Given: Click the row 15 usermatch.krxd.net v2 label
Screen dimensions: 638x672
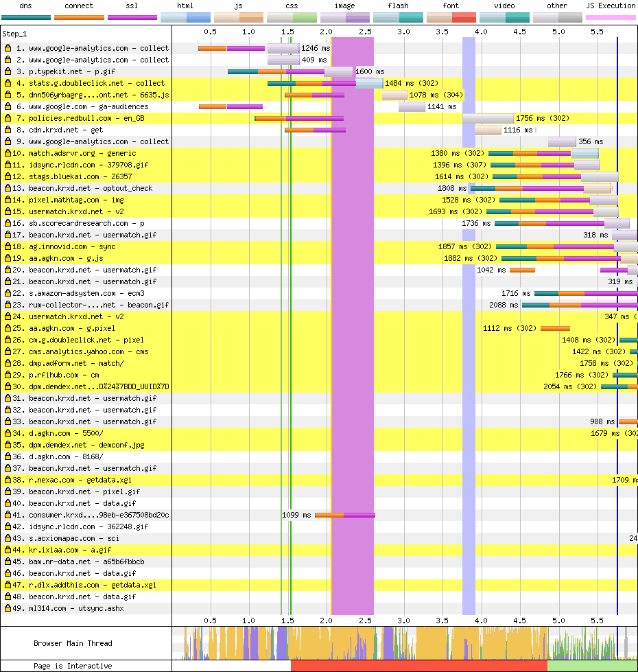Looking at the screenshot, I should click(x=76, y=211).
